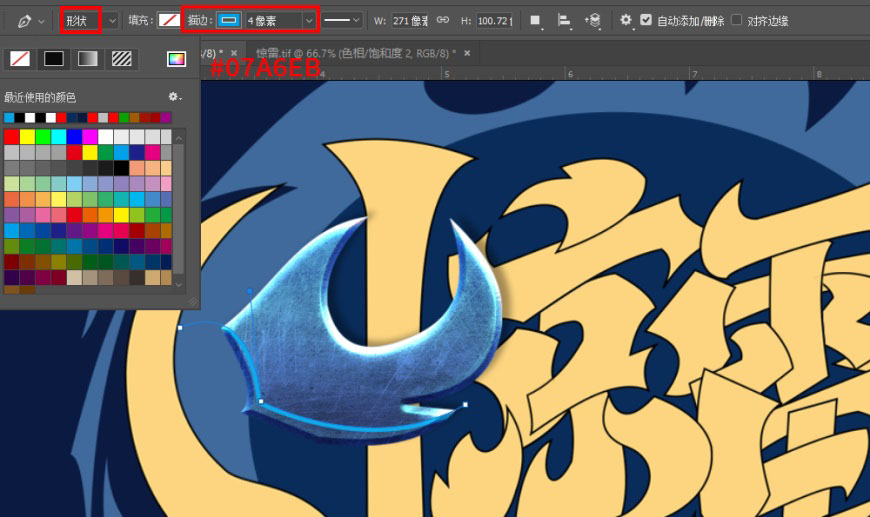Choose the gradient fill type icon

click(88, 58)
